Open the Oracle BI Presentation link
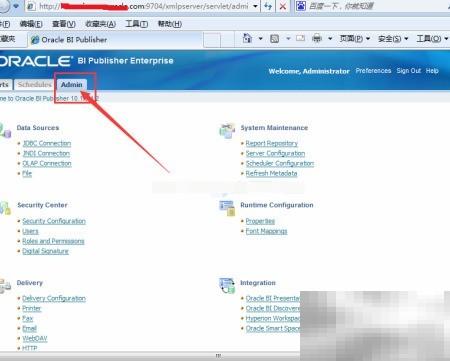 coord(273,298)
